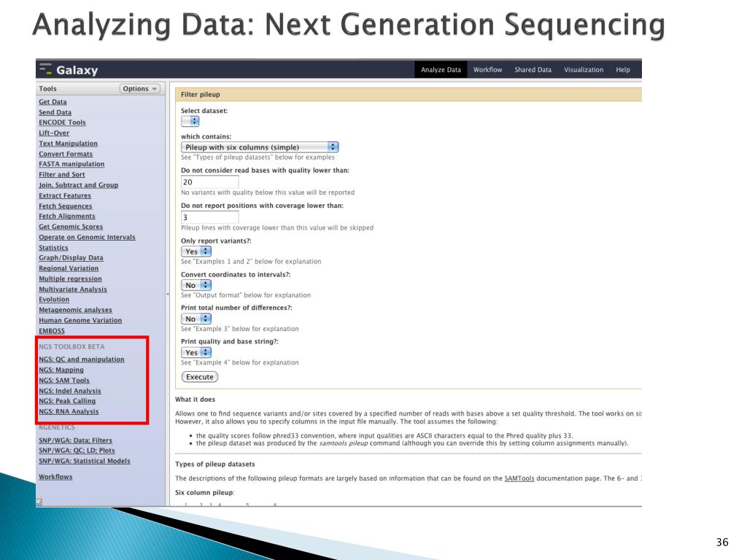The image size is (747, 560).
Task: Click the base quality threshold field showing 20
Action: coord(209,182)
